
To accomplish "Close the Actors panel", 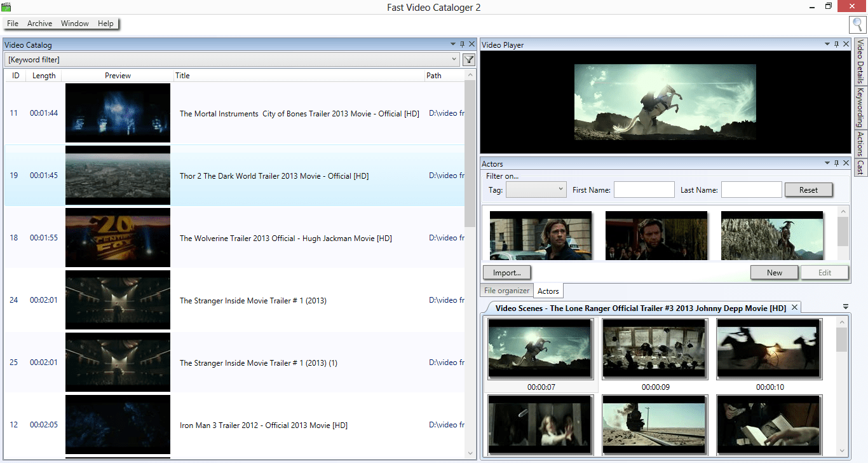I will pyautogui.click(x=846, y=163).
